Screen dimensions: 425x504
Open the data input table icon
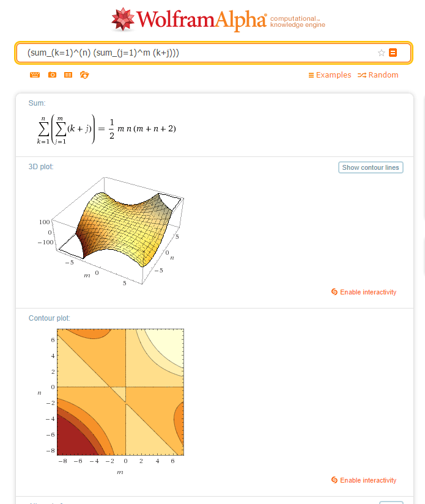(68, 75)
